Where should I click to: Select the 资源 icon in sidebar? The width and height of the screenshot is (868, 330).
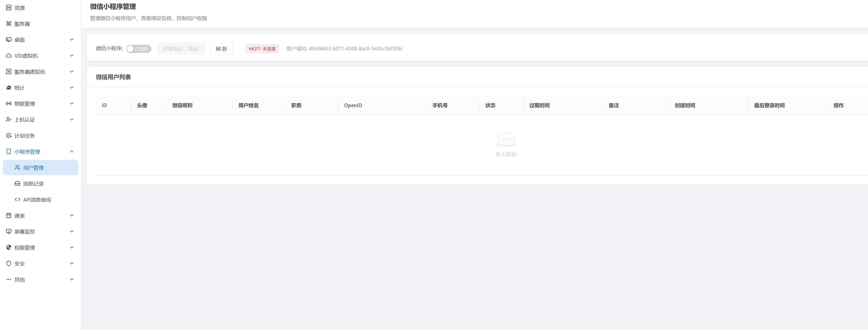click(x=9, y=8)
